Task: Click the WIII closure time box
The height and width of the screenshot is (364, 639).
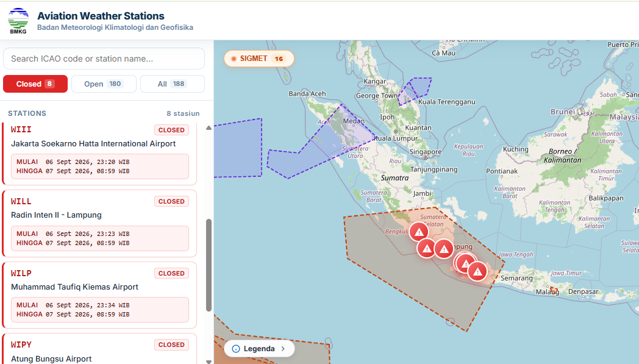Action: pos(100,166)
